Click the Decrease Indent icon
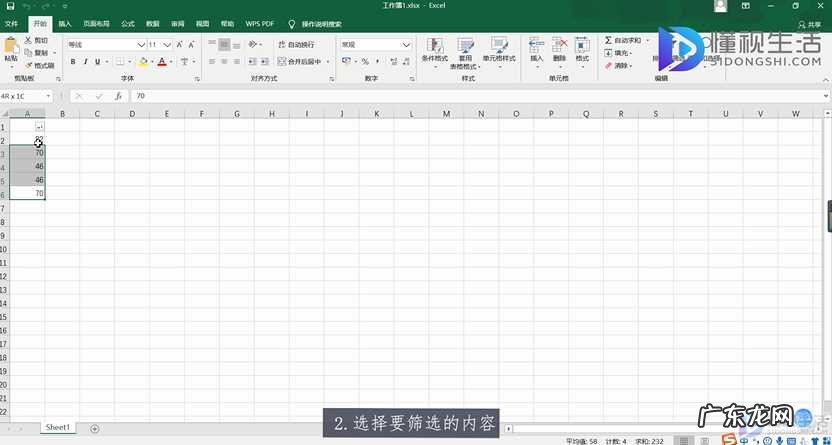The height and width of the screenshot is (445, 832). coord(253,62)
